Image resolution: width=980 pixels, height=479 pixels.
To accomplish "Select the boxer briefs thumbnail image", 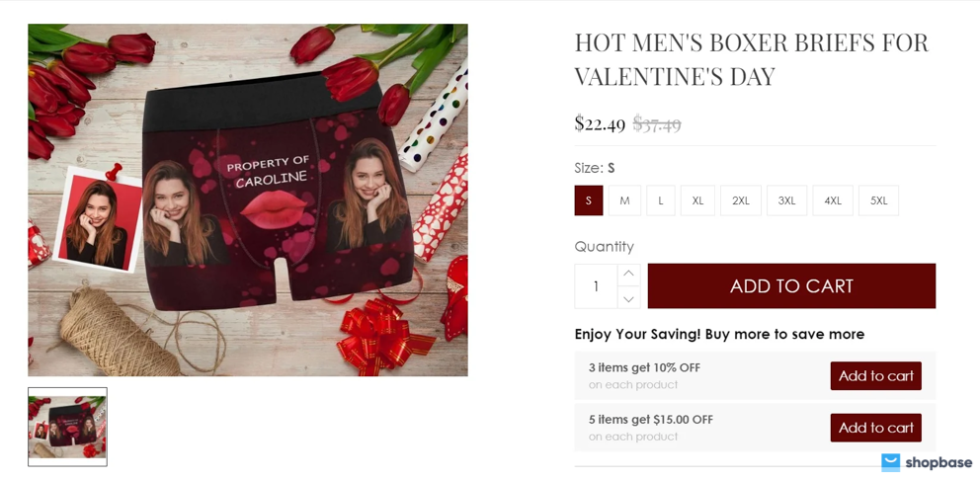I will click(x=67, y=427).
